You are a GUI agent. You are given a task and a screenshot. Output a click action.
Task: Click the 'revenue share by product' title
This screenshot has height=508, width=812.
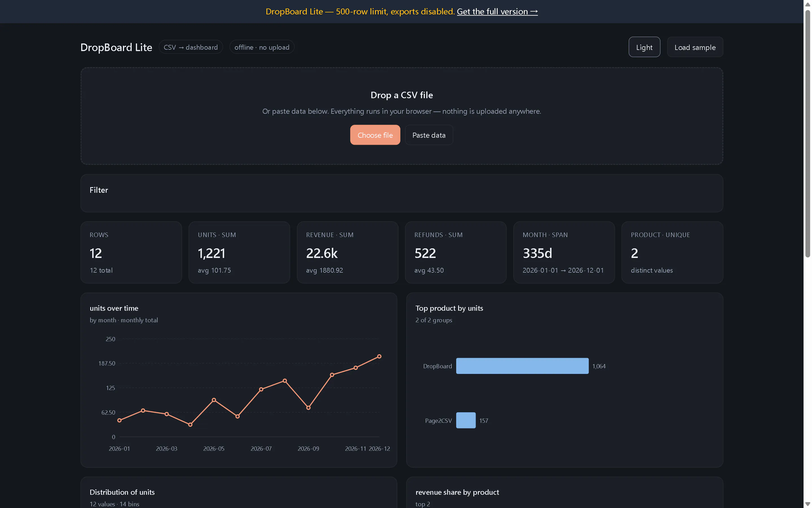[x=457, y=492]
